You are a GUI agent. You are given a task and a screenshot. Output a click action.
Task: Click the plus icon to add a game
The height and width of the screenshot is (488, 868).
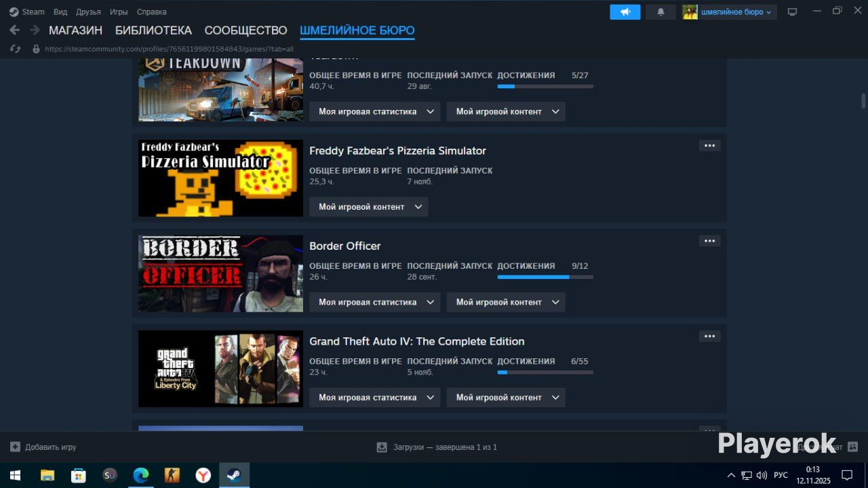click(15, 447)
